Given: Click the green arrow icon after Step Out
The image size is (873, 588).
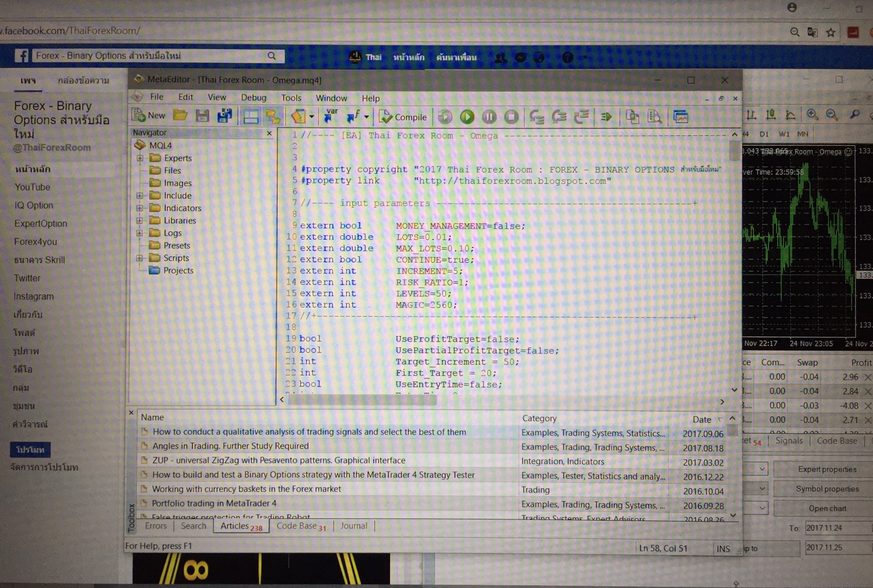Looking at the screenshot, I should 606,116.
